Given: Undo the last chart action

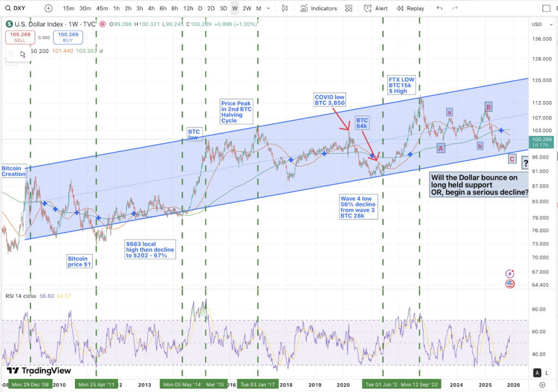Looking at the screenshot, I should pos(439,8).
